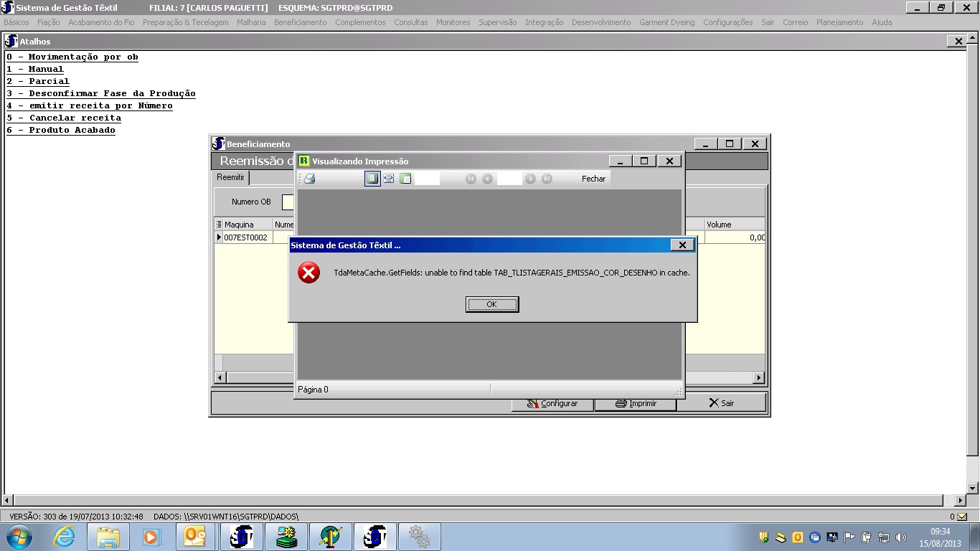
Task: Open the Malharia menu
Action: pos(251,22)
